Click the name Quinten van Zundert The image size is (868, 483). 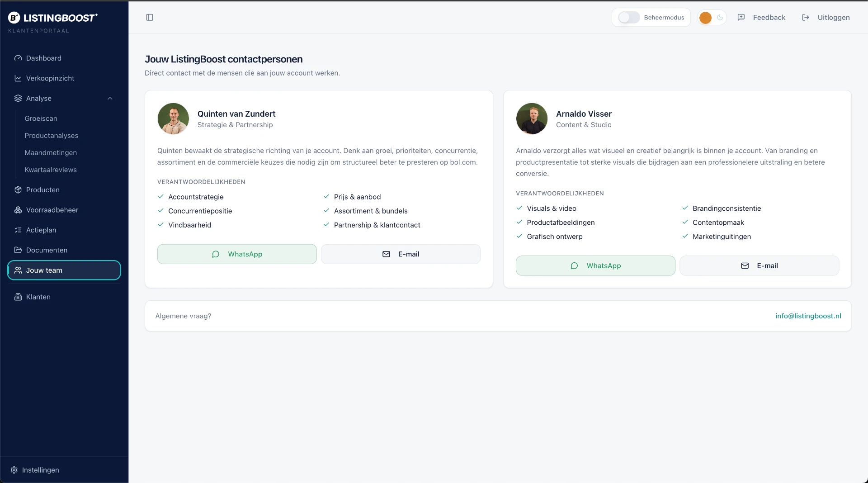[236, 114]
